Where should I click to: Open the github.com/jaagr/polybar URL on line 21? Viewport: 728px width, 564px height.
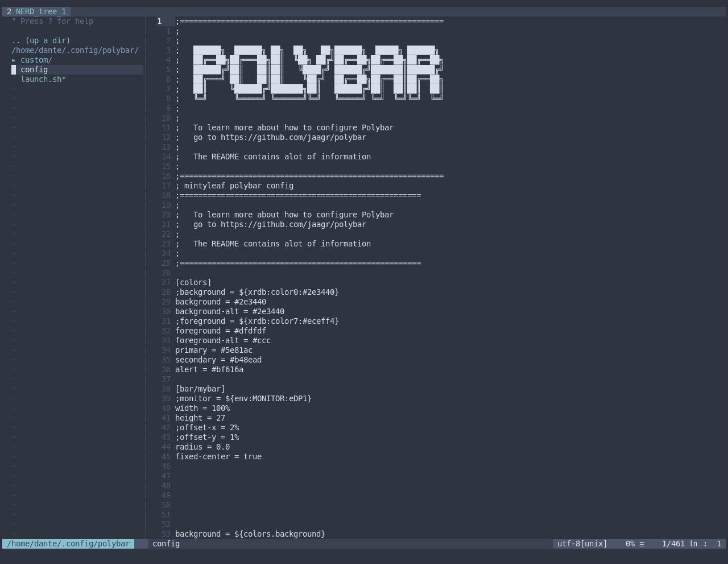[x=293, y=224]
